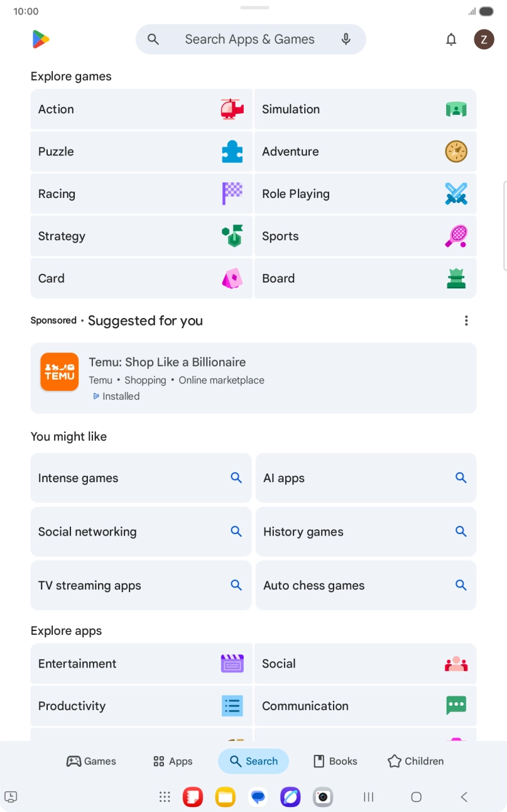Open the Temu app icon listing
The width and height of the screenshot is (507, 812).
(x=60, y=372)
